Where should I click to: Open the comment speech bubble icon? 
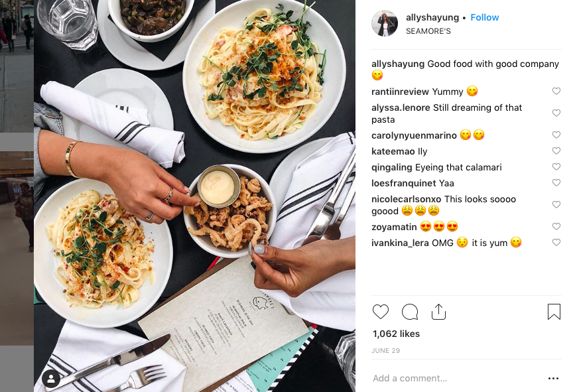(410, 312)
